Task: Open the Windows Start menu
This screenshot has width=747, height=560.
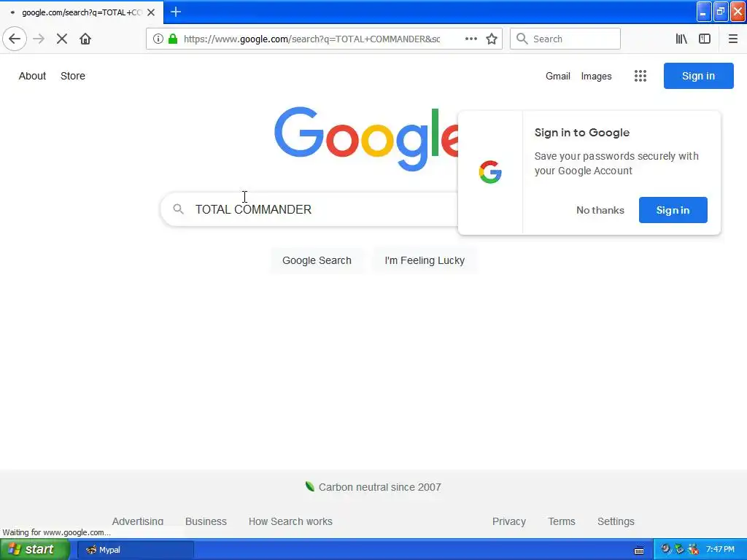Action: click(x=34, y=550)
